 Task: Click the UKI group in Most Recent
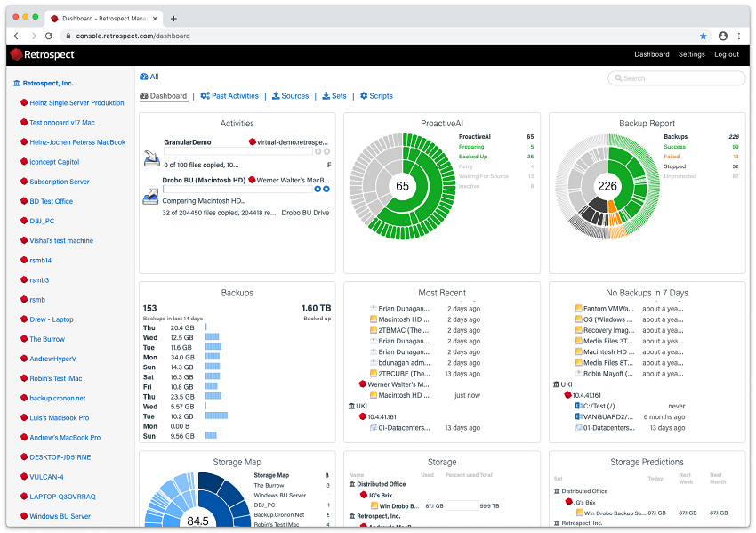[361, 406]
